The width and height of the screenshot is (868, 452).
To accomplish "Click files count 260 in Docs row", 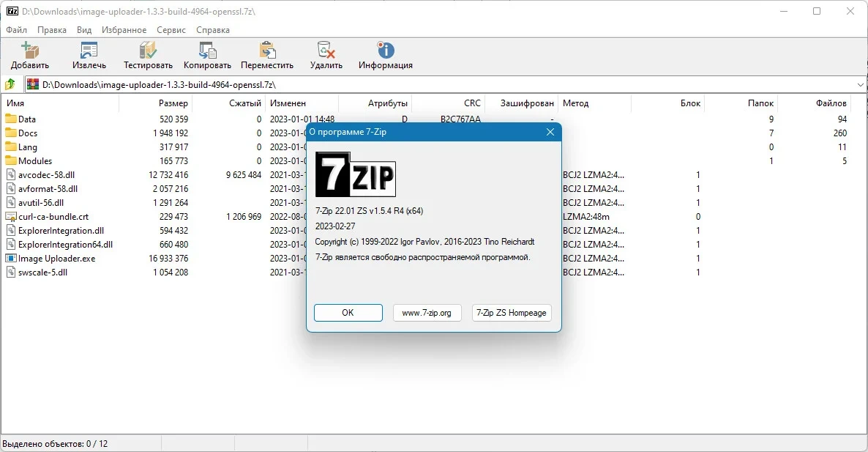I will click(x=839, y=133).
